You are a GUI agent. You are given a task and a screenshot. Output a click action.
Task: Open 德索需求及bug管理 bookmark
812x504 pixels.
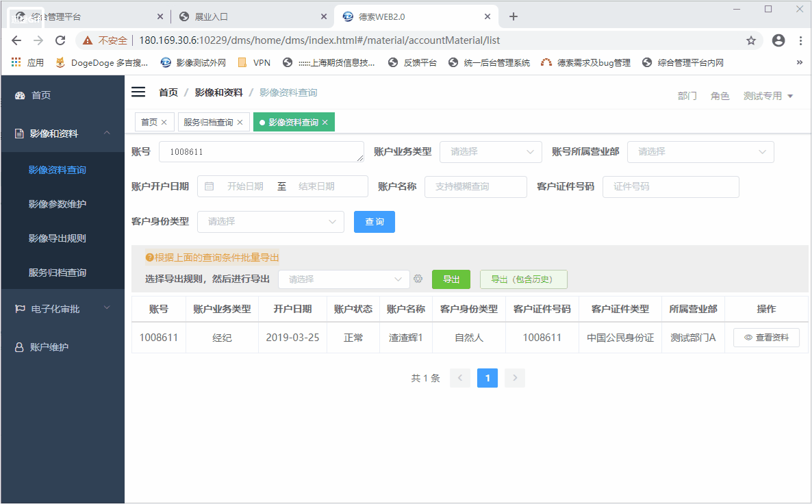point(585,63)
